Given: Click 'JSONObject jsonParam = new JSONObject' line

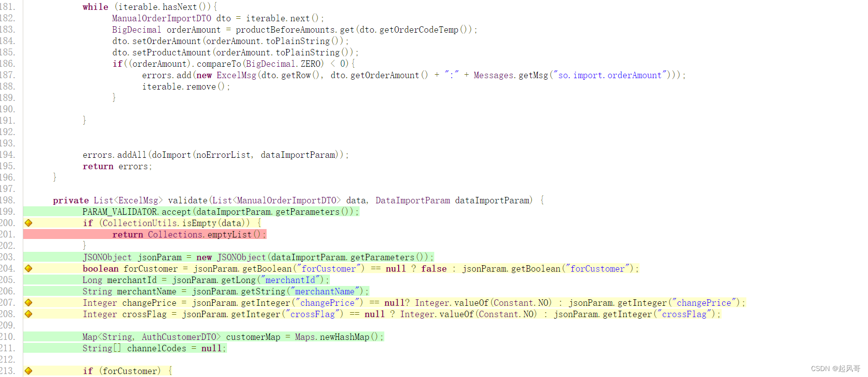Looking at the screenshot, I should point(258,257).
